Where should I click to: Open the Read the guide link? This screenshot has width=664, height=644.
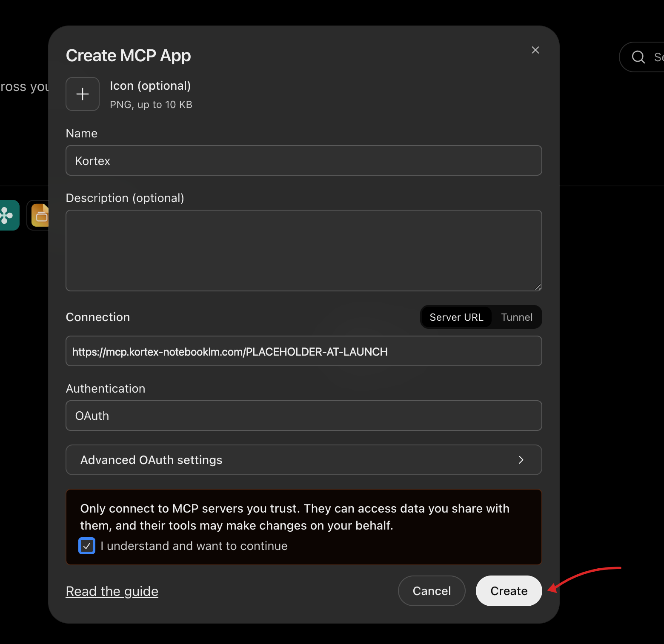112,591
